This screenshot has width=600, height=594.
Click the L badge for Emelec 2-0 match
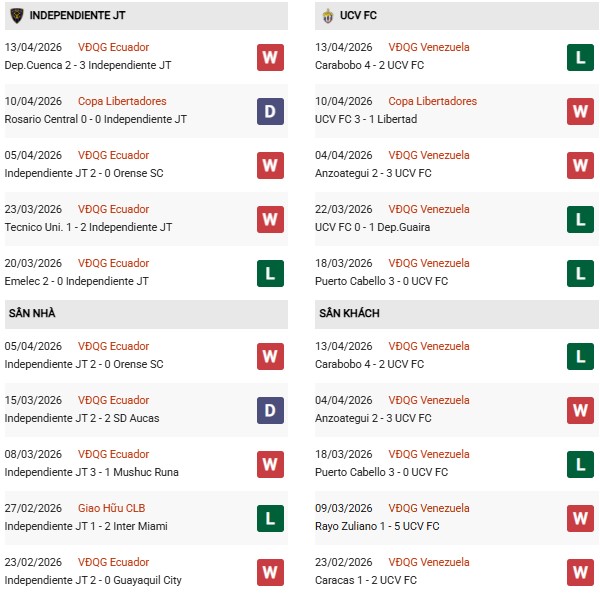(x=270, y=273)
